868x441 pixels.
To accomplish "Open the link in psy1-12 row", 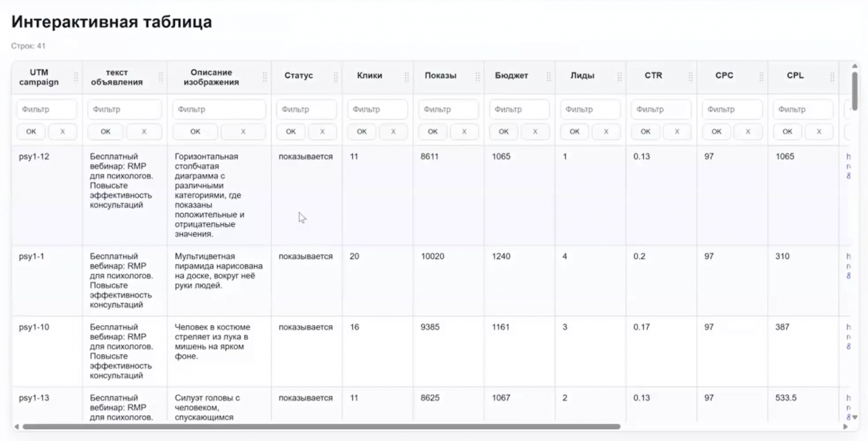I will click(x=849, y=166).
